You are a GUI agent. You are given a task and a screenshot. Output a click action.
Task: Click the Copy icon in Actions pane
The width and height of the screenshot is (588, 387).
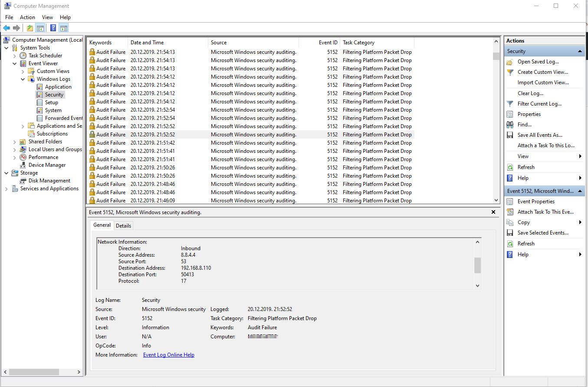click(x=510, y=222)
